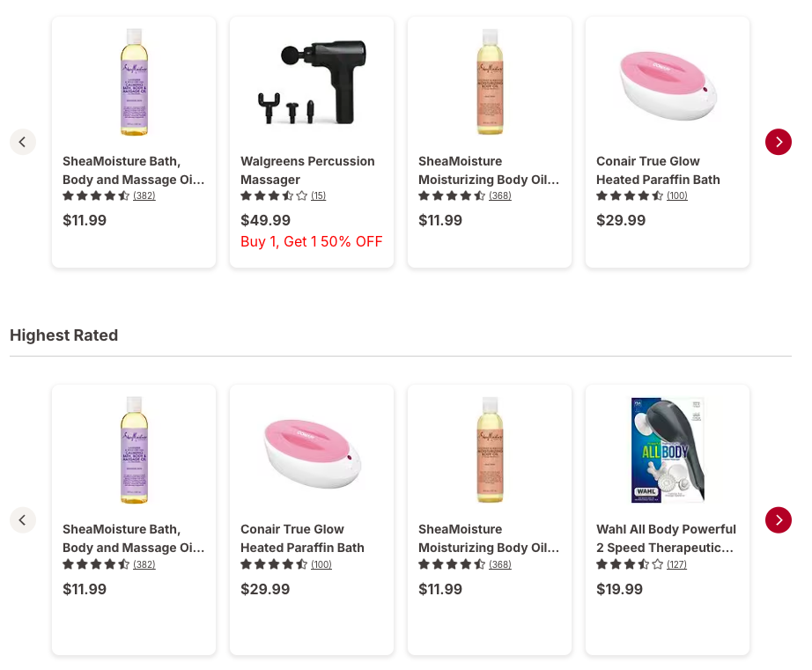Go back in Highest Rated carousel
The image size is (812, 670).
23,520
